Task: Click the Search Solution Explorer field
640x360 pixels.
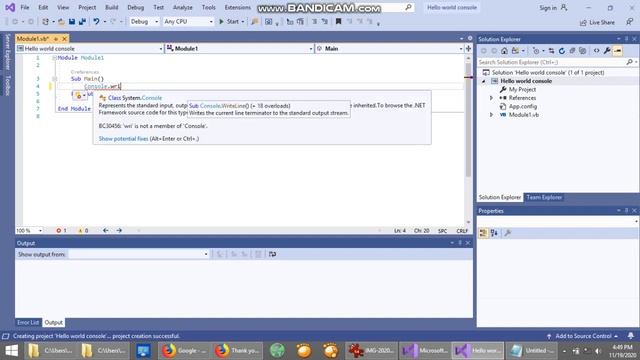Action: coord(552,62)
